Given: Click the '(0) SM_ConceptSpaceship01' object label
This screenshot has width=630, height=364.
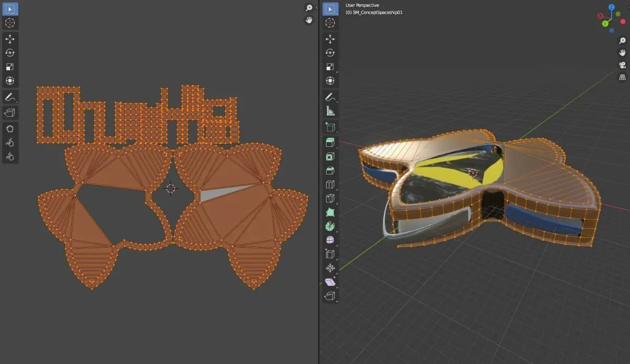Looking at the screenshot, I should pyautogui.click(x=374, y=12).
